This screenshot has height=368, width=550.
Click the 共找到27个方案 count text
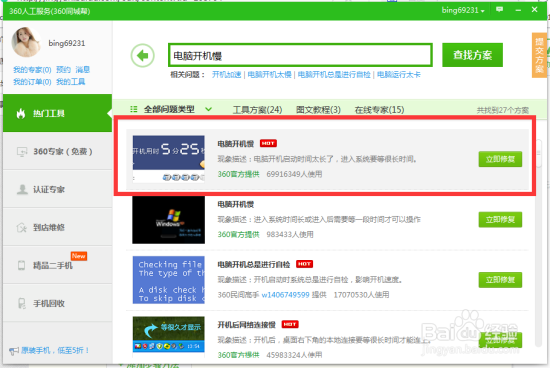coord(502,110)
